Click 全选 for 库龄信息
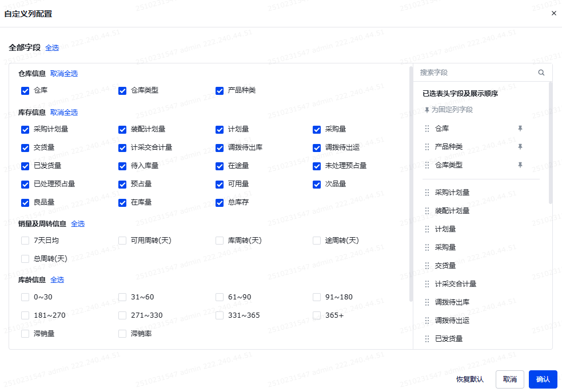The image size is (562, 392). [x=57, y=280]
